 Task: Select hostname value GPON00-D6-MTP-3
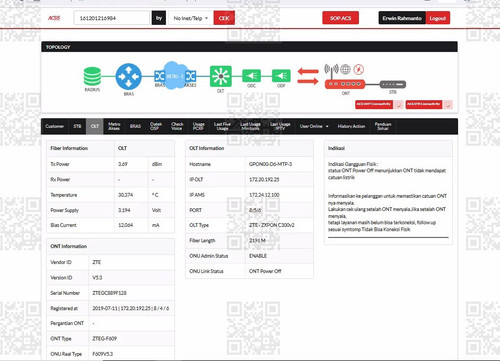pyautogui.click(x=270, y=164)
